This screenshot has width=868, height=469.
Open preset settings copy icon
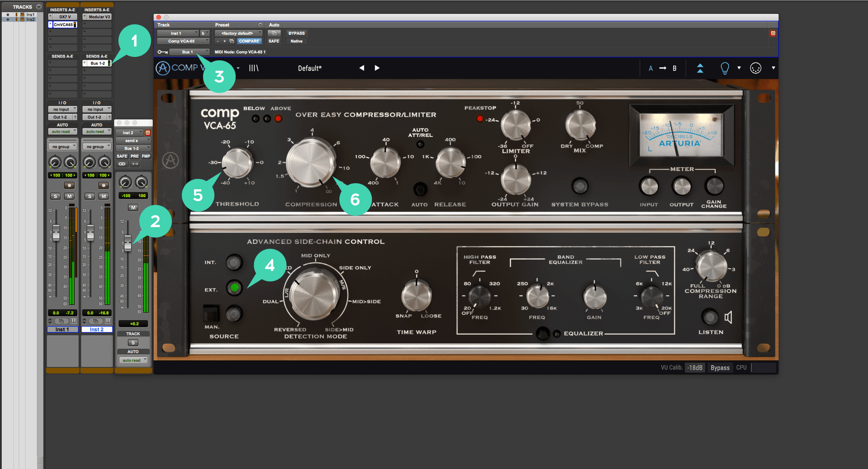[x=232, y=41]
